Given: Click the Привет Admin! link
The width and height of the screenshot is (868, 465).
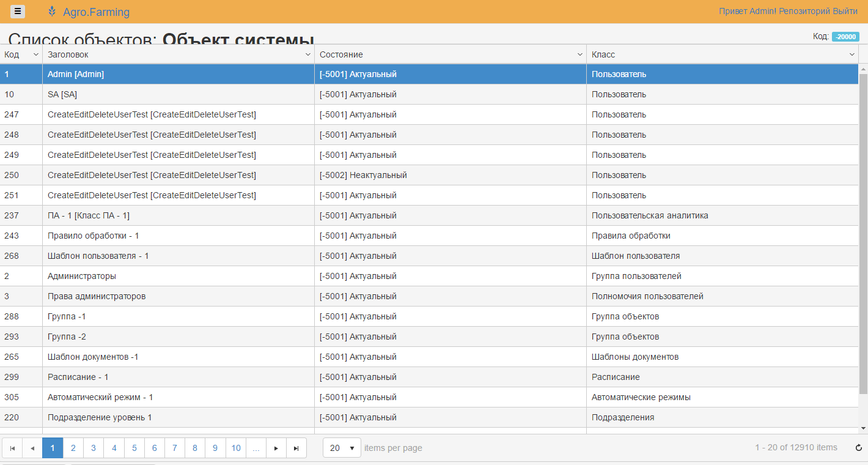Looking at the screenshot, I should coord(748,11).
